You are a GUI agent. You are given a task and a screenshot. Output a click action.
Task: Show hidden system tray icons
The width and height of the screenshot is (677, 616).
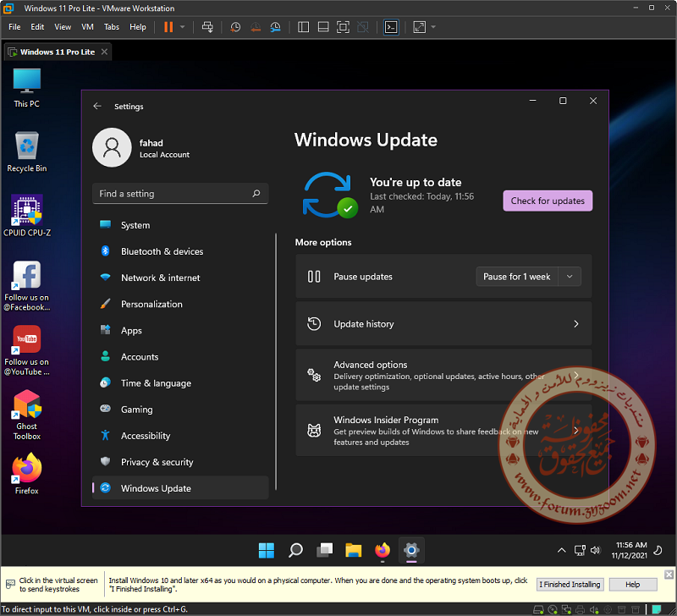(561, 550)
